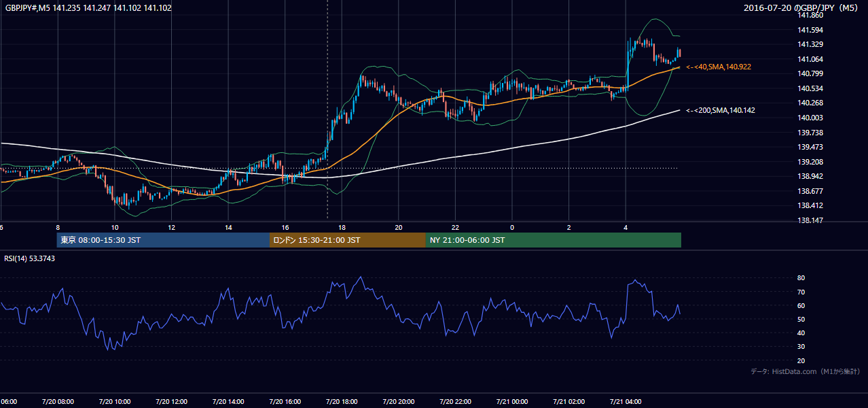Select the 40 SMA 140.922 label
Viewport: 868px width, 408px height.
[x=719, y=67]
